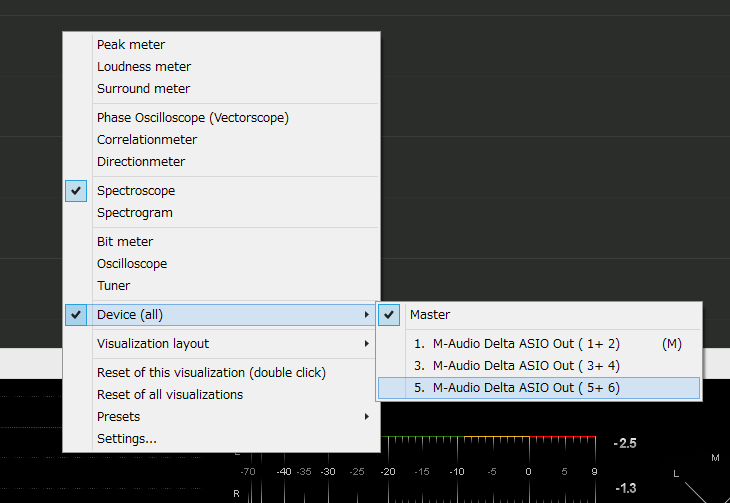Pick the Directionmeter option
The height and width of the screenshot is (503, 730).
[x=222, y=162]
